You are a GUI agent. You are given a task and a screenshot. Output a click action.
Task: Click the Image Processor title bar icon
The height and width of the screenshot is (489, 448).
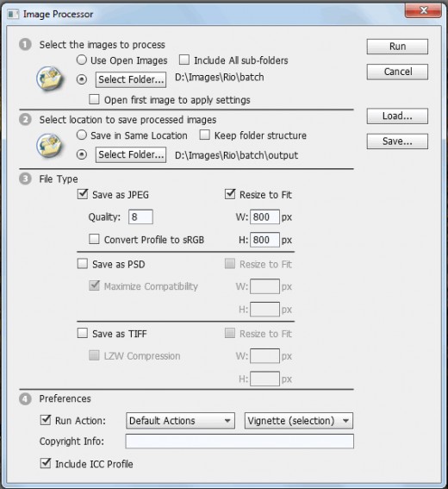pyautogui.click(x=13, y=14)
